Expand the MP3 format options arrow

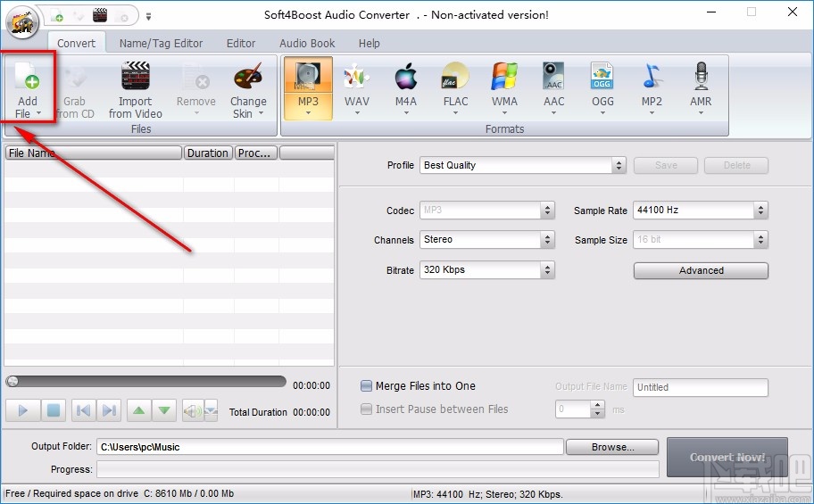click(308, 113)
